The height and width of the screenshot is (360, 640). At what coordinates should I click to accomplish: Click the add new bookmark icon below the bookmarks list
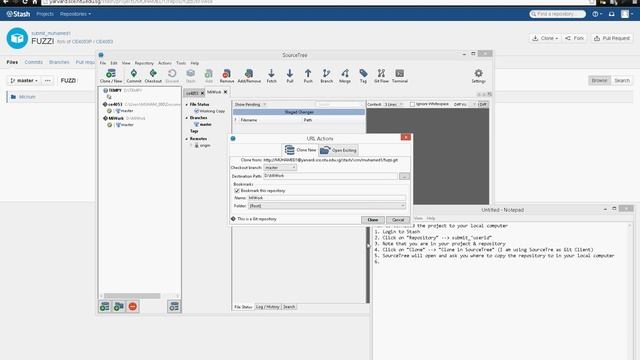click(x=105, y=307)
